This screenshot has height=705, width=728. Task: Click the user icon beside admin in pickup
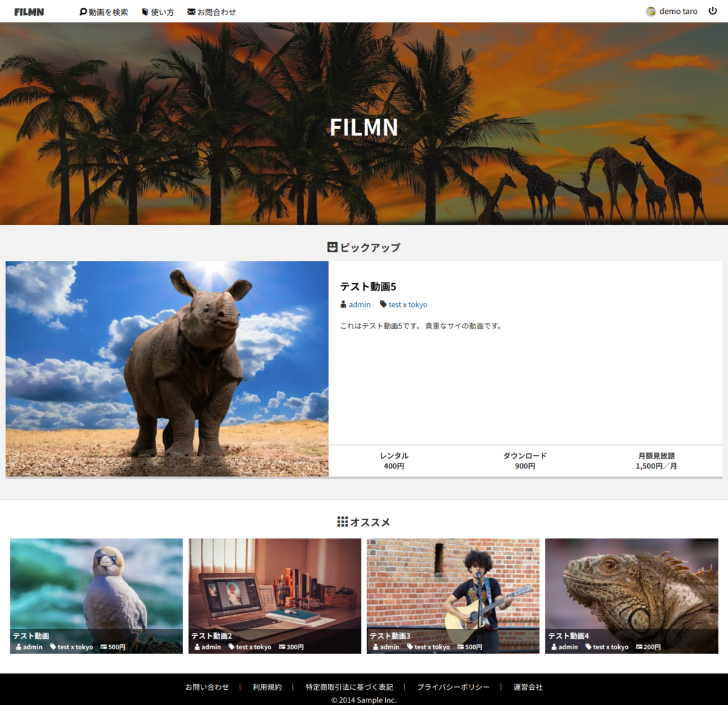point(343,305)
